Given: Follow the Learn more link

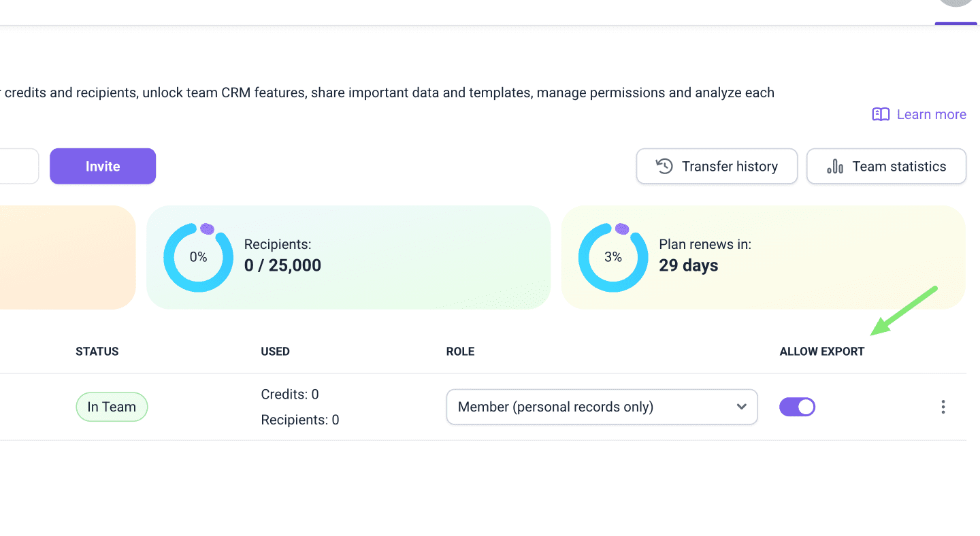Looking at the screenshot, I should pyautogui.click(x=931, y=114).
